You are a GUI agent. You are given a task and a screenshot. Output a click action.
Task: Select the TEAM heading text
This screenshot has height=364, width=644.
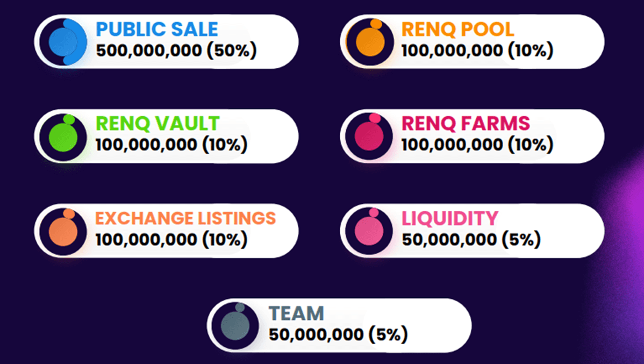[x=297, y=313]
